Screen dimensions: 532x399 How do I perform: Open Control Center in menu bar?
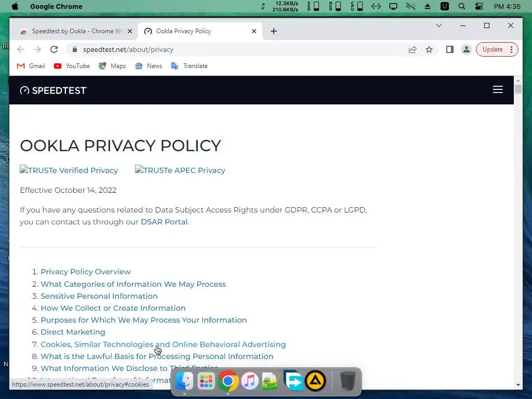click(x=478, y=6)
